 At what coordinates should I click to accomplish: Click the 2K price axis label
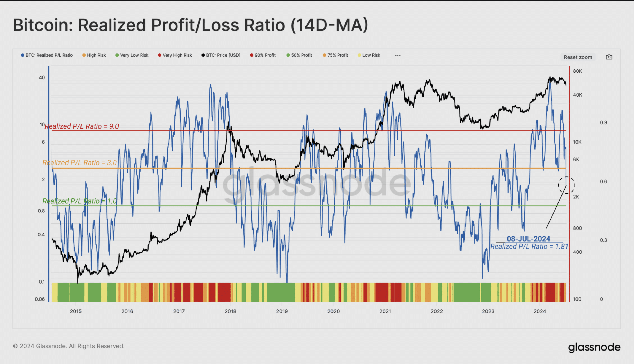pos(576,197)
